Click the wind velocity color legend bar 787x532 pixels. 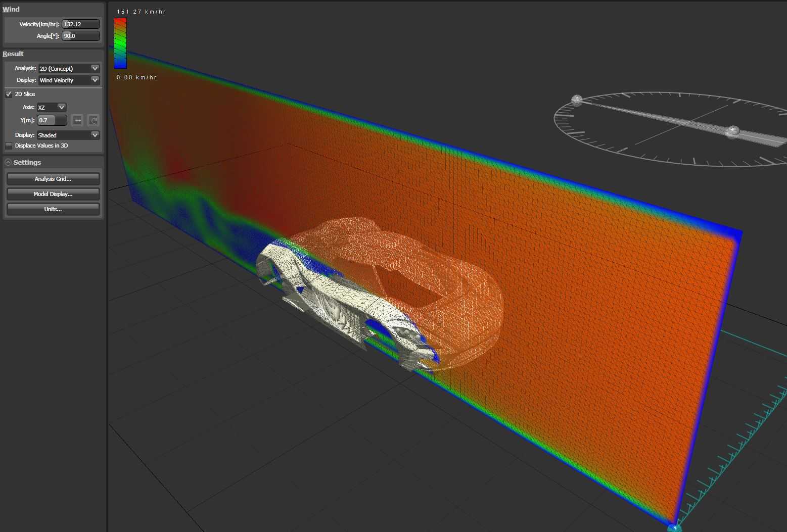point(120,43)
